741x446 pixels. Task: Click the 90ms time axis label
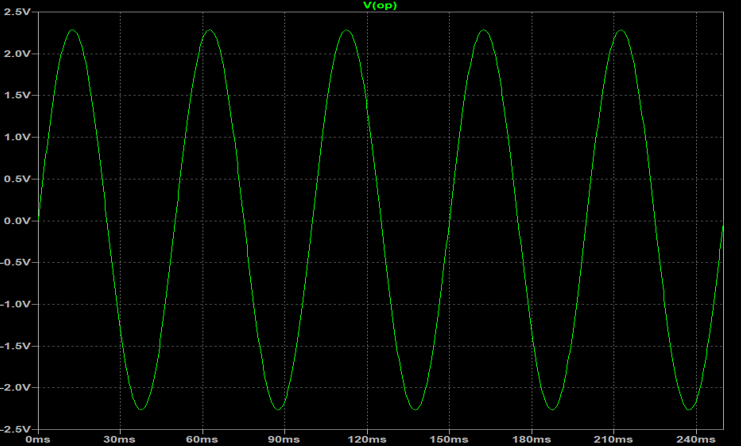click(x=285, y=439)
